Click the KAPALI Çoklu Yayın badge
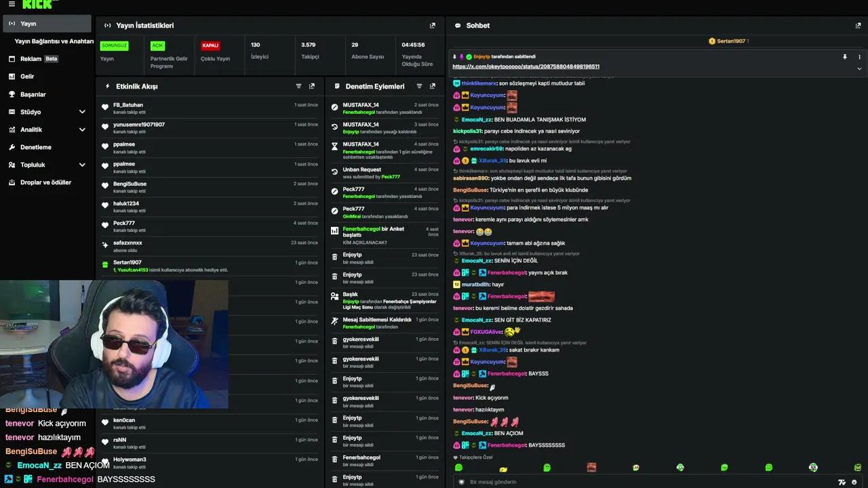The width and height of the screenshot is (868, 488). (x=210, y=45)
